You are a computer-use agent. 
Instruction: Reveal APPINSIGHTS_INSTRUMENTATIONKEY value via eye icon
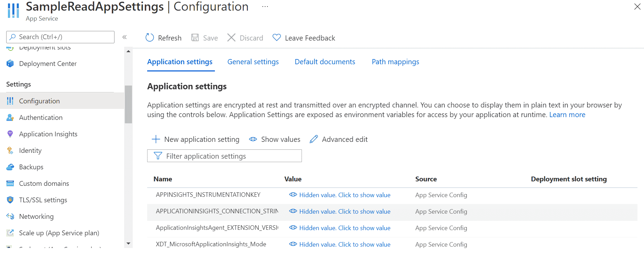point(293,194)
